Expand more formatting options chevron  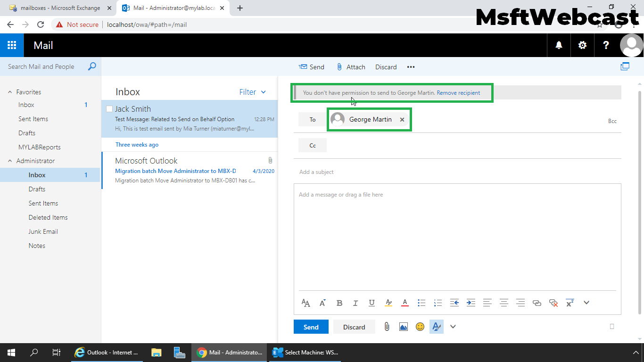(x=586, y=303)
